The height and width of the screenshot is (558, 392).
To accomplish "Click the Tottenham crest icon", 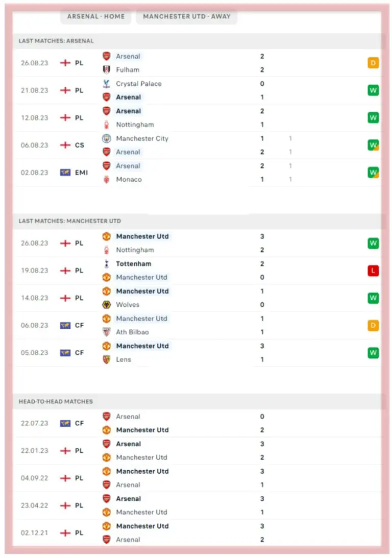I will pyautogui.click(x=106, y=264).
